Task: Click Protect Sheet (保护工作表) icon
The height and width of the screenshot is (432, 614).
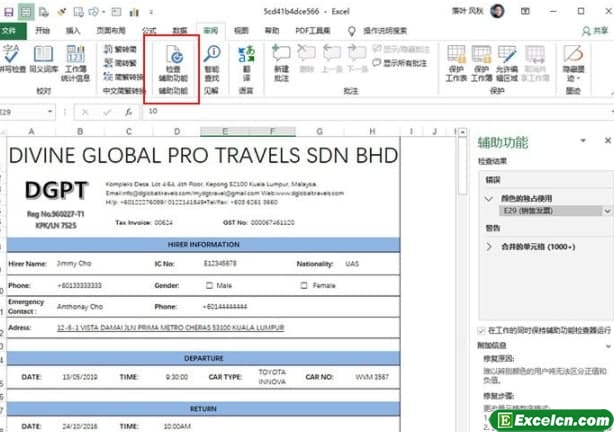Action: 456,63
